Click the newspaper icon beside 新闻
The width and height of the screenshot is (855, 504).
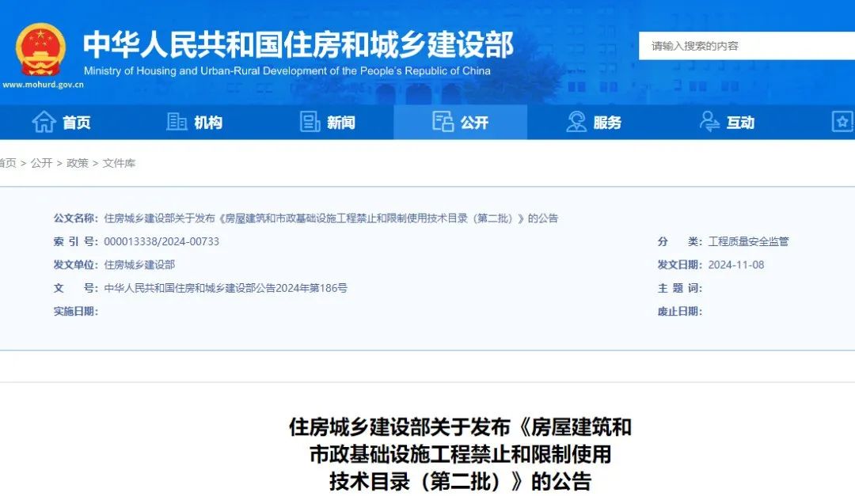click(x=310, y=122)
